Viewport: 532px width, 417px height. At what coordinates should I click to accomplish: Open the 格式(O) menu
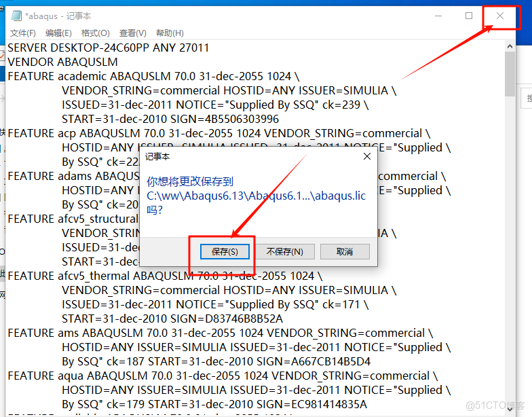click(95, 33)
